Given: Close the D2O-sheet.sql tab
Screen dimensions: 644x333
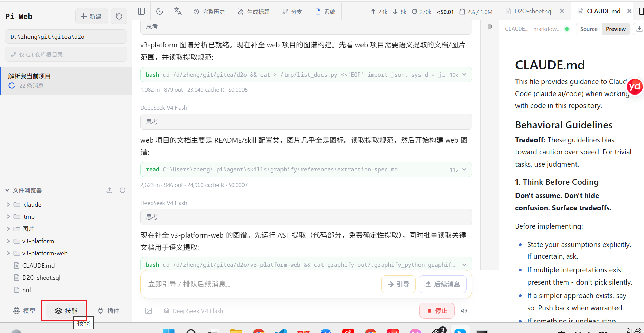Looking at the screenshot, I should (x=562, y=11).
